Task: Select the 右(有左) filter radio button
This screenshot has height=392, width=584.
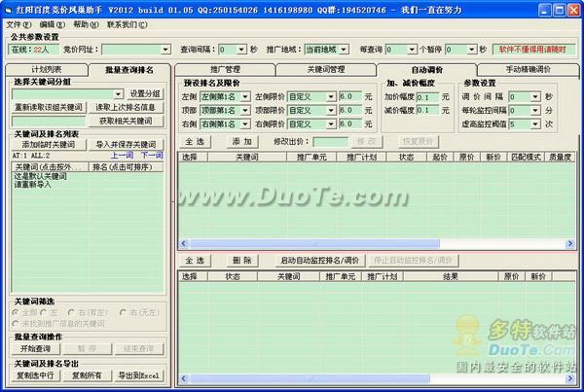Action: (x=71, y=313)
